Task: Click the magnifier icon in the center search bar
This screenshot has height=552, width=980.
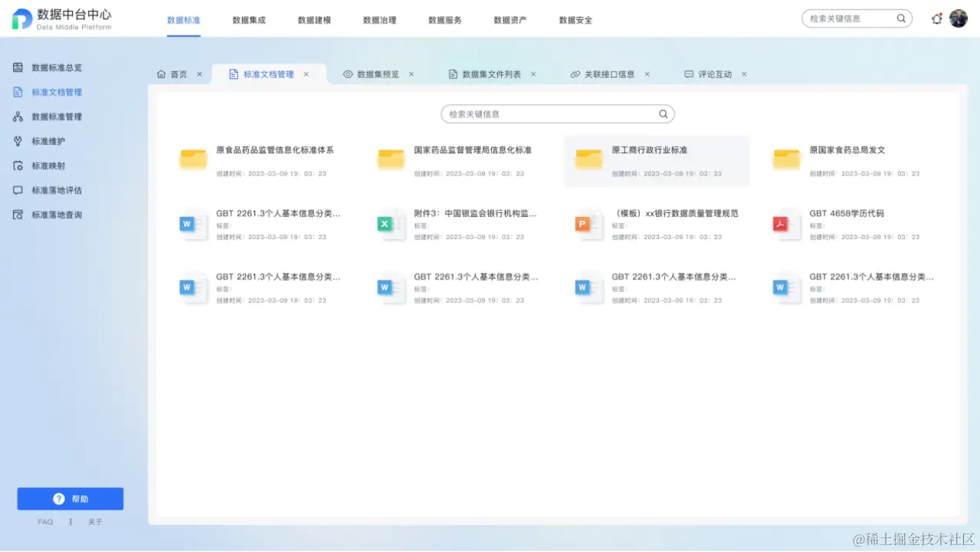Action: 662,113
